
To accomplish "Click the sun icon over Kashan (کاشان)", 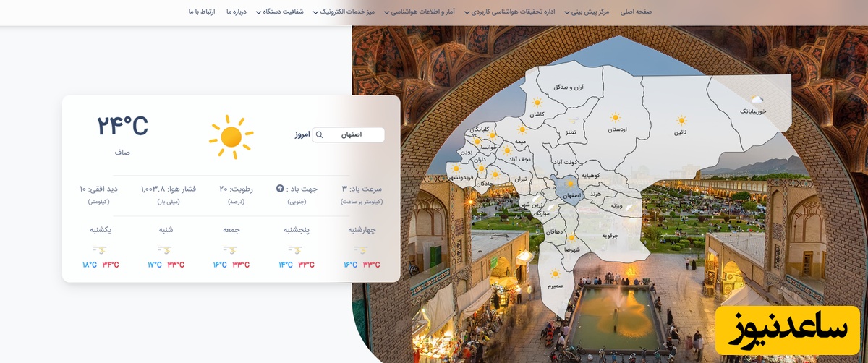I will (x=537, y=103).
